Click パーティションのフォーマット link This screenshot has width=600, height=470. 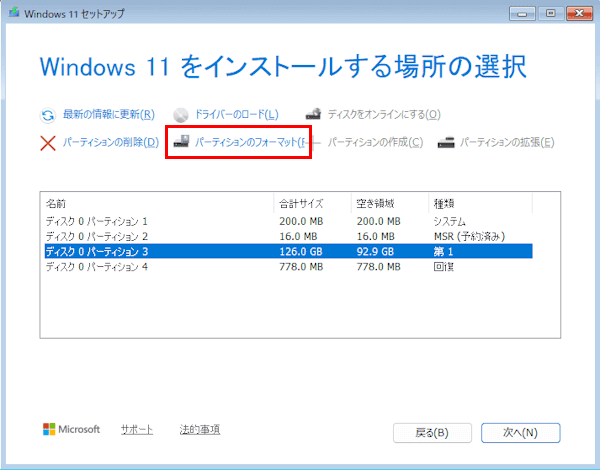click(249, 142)
